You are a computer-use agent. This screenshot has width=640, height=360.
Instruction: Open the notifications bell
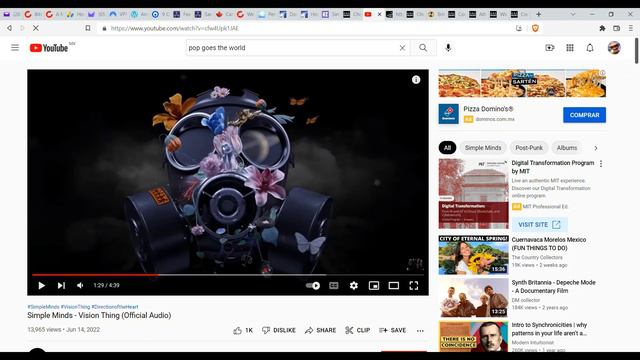[x=590, y=48]
